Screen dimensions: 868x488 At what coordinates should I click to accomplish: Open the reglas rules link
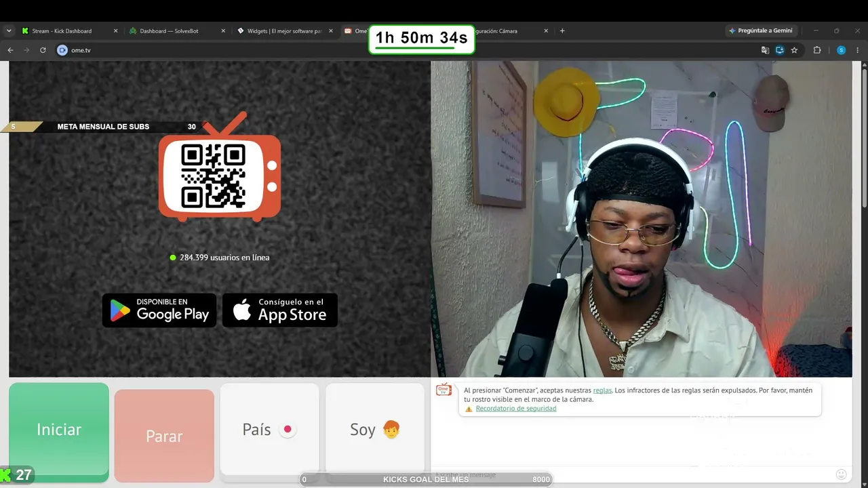[x=602, y=390]
